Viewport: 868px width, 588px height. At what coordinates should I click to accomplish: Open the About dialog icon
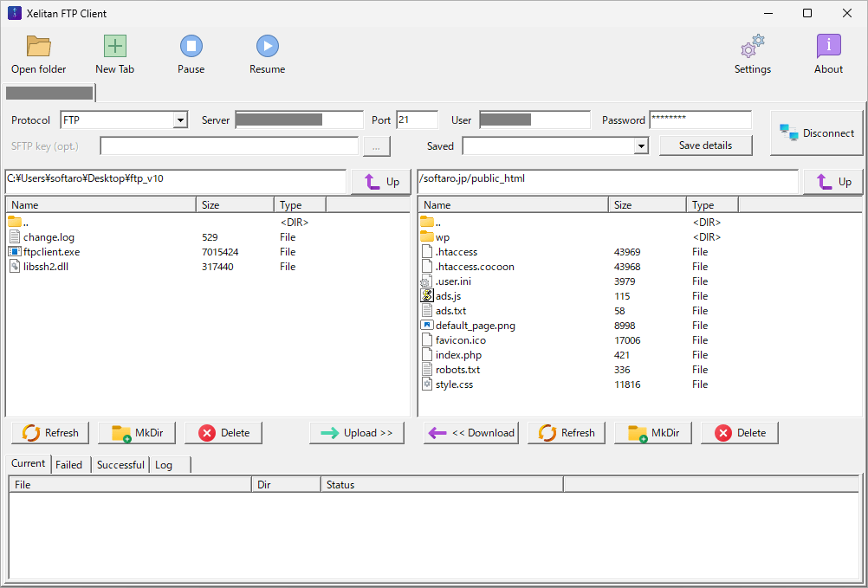pos(829,47)
